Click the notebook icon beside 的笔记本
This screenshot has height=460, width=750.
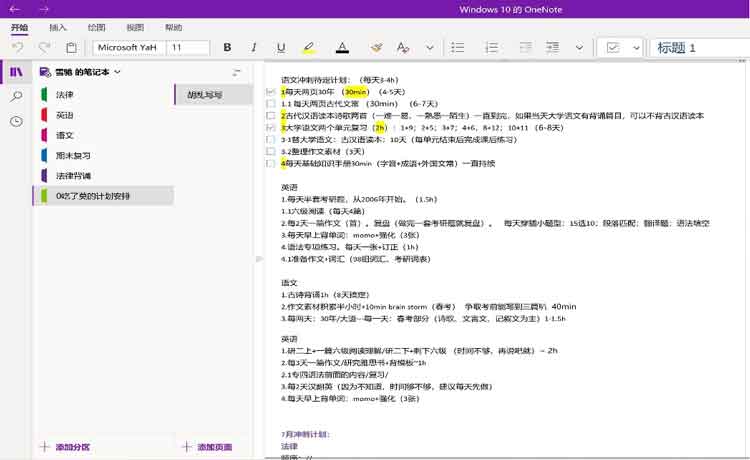(45, 72)
